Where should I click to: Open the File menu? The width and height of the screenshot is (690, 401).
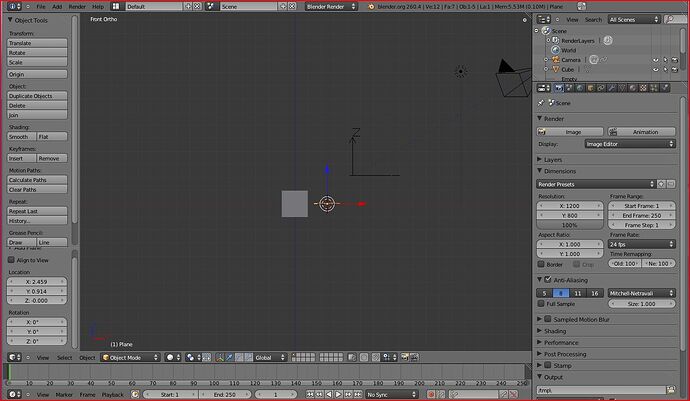pyautogui.click(x=41, y=7)
